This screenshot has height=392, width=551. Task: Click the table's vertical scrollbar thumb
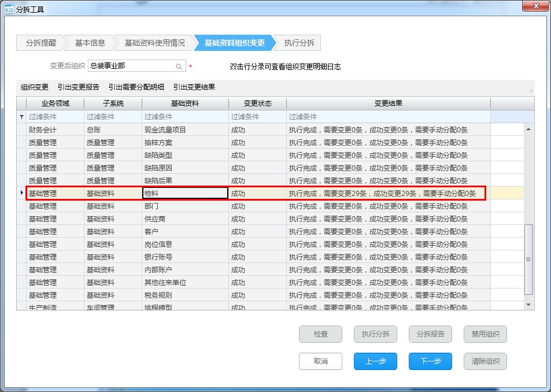528,260
